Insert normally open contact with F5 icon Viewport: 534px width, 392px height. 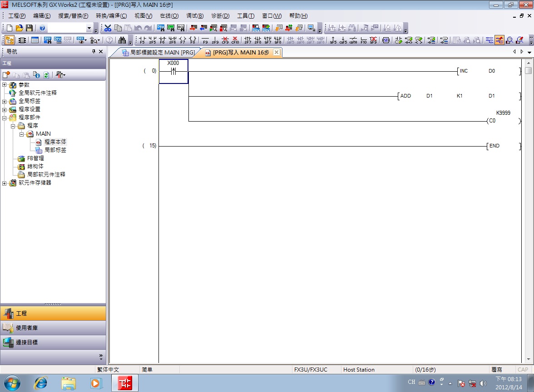(x=142, y=40)
